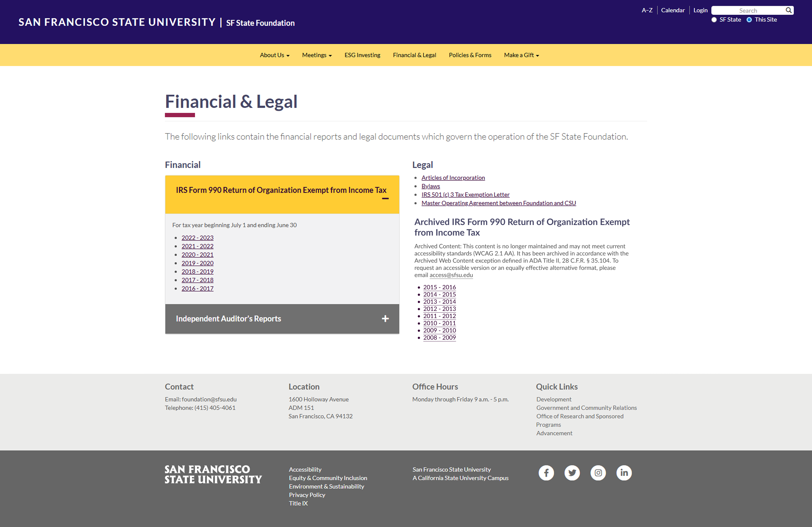Image resolution: width=812 pixels, height=527 pixels.
Task: Open archived 2013 - 2014 Form 990
Action: [x=440, y=301]
